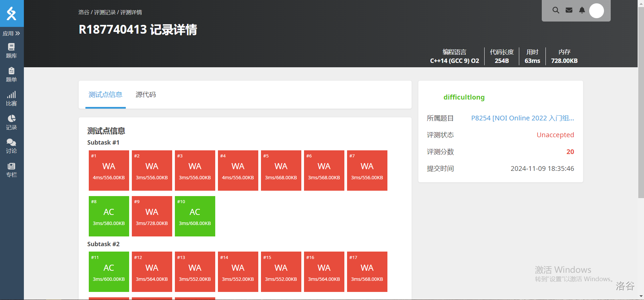This screenshot has width=644, height=300.
Task: Open problem P8254 link
Action: point(522,118)
